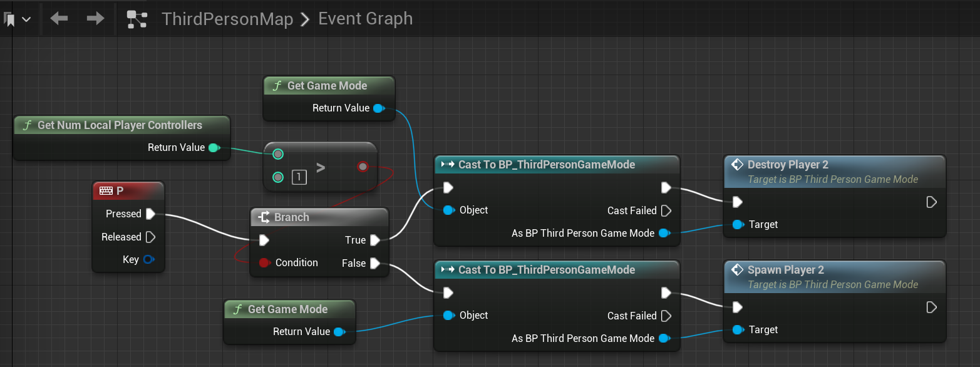Click the upper cast node output execution pin
980x367 pixels.
[666, 188]
